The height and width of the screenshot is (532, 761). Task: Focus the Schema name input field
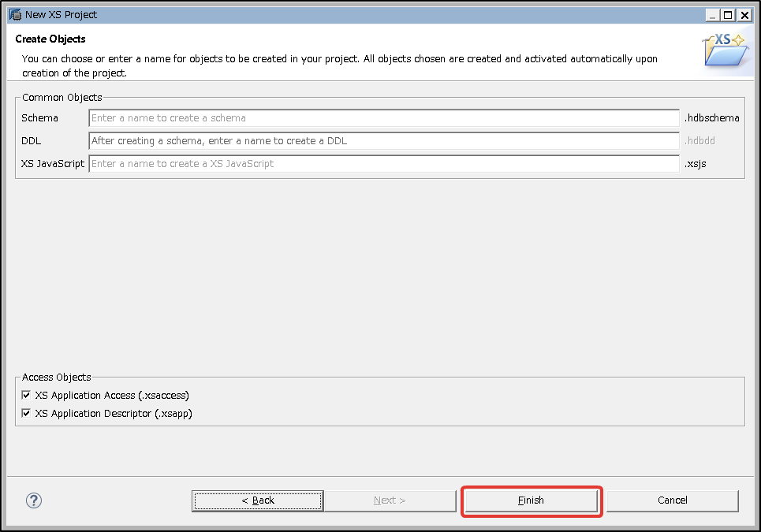click(x=384, y=118)
